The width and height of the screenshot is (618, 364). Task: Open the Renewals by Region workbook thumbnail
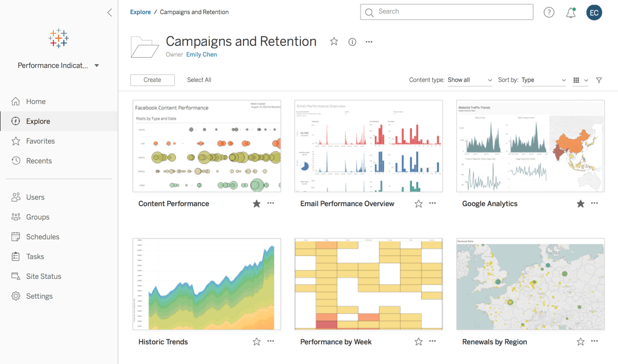coord(529,284)
